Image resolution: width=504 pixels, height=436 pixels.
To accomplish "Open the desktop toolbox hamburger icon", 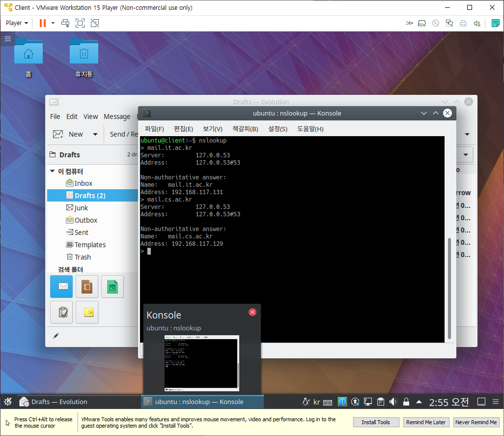I will (x=8, y=39).
